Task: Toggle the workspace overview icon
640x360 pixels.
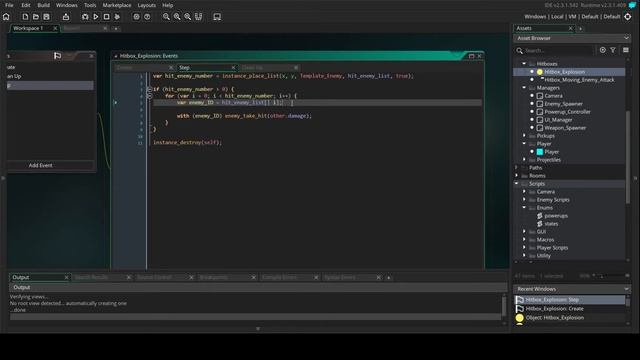Action: pos(198,17)
